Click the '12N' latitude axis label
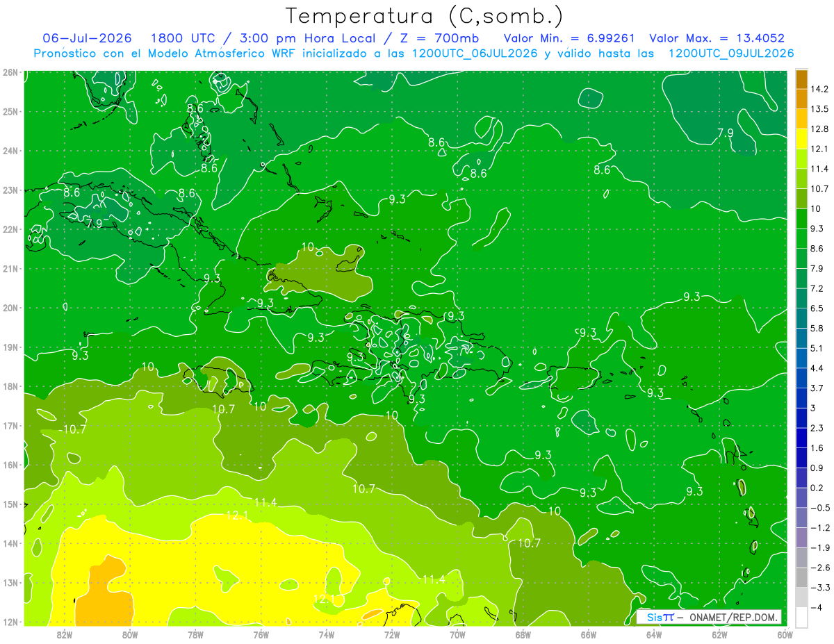The height and width of the screenshot is (644, 834). [x=11, y=622]
